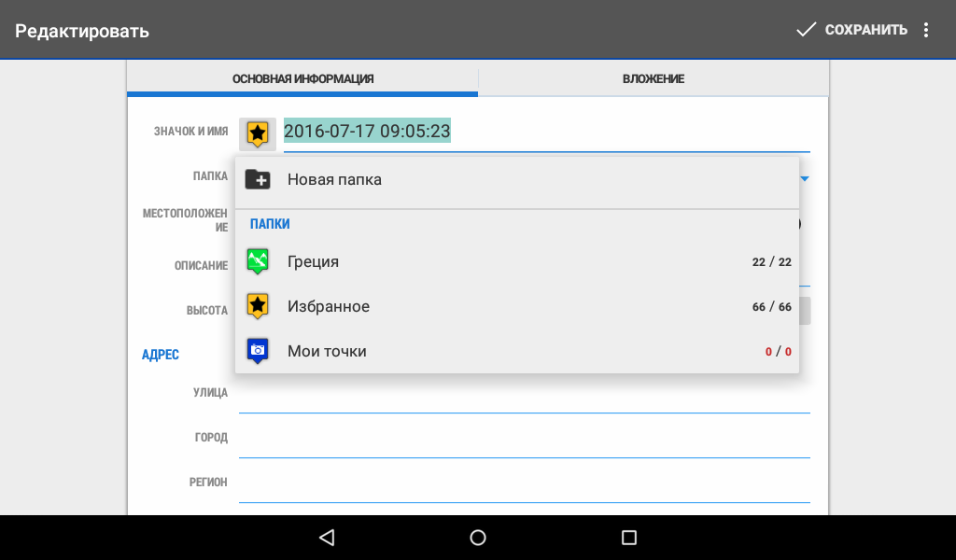Image resolution: width=956 pixels, height=560 pixels.
Task: Click the new folder plus icon
Action: click(x=258, y=179)
